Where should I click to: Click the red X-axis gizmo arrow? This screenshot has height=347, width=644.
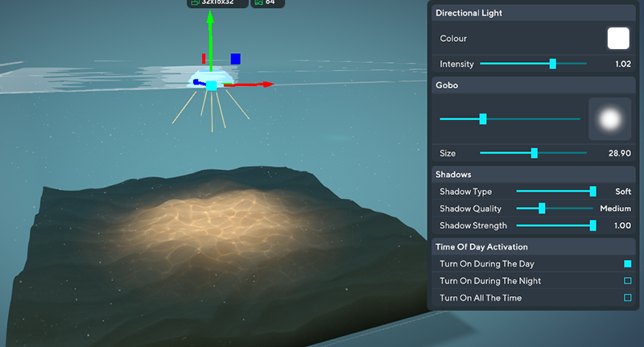point(250,85)
